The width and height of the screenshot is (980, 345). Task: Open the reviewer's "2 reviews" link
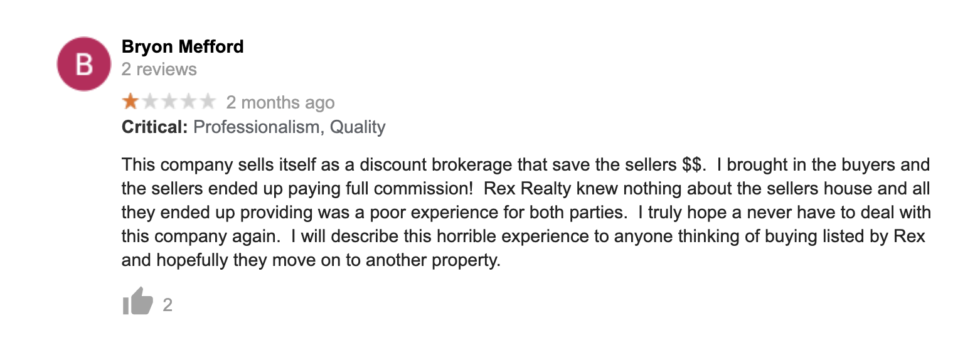159,69
